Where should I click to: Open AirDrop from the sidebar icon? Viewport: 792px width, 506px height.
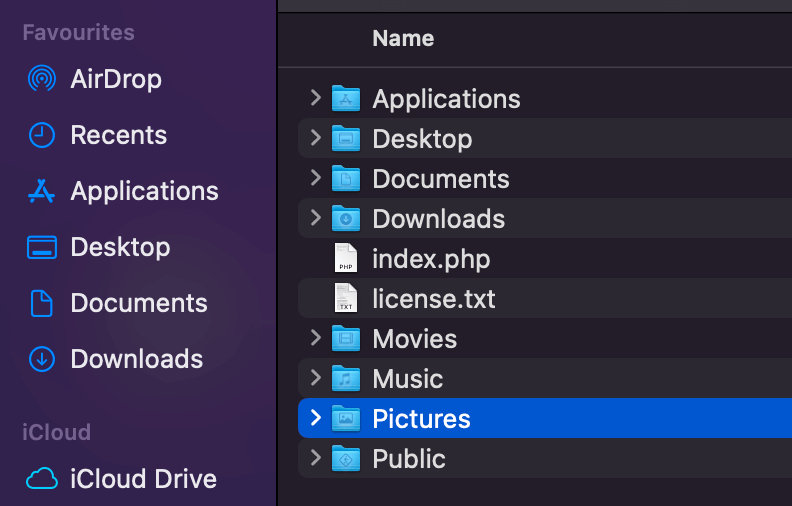click(42, 79)
